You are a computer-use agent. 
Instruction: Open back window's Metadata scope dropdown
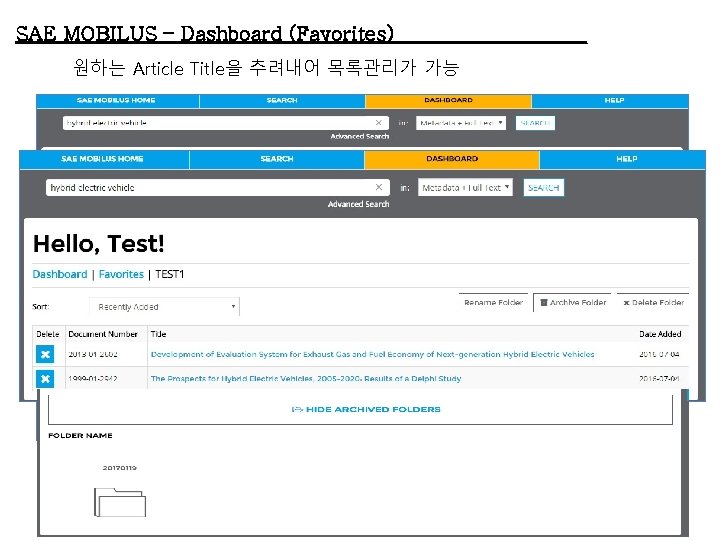pos(461,123)
